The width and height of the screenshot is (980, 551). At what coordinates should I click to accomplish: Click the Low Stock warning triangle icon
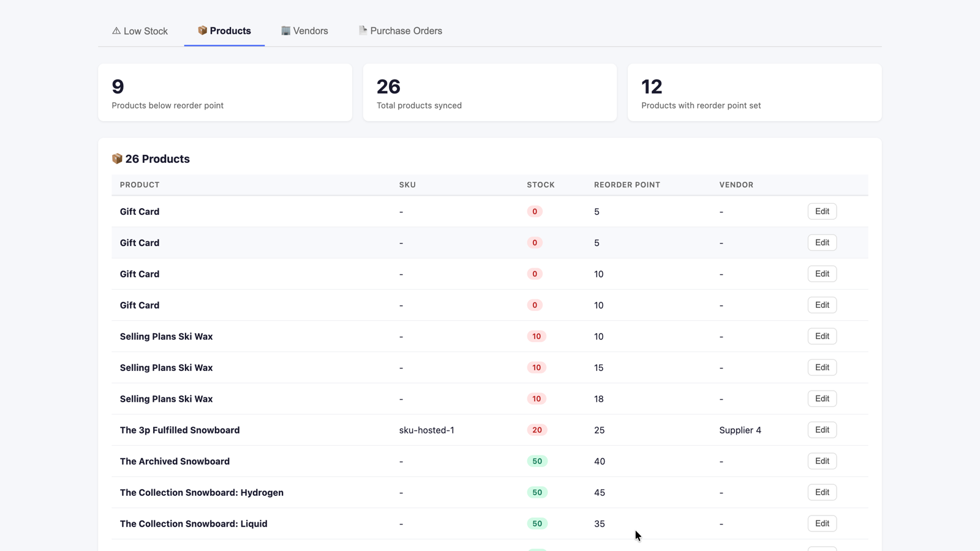116,31
